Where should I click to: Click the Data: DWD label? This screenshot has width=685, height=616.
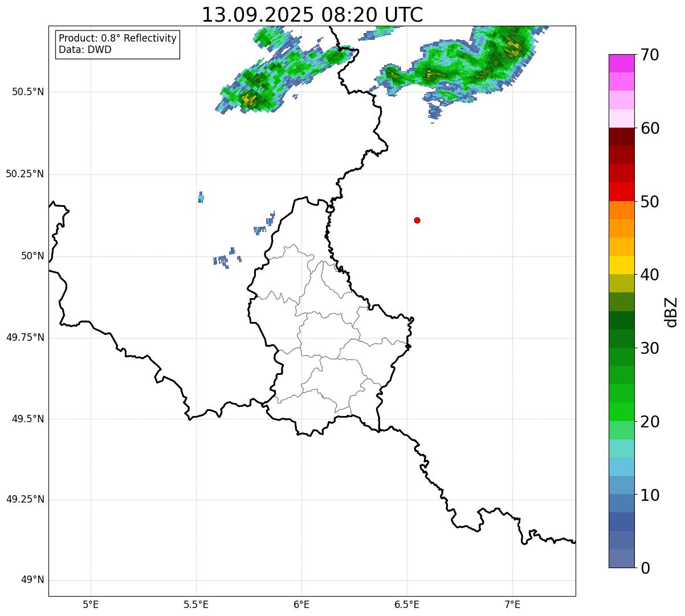click(x=85, y=50)
